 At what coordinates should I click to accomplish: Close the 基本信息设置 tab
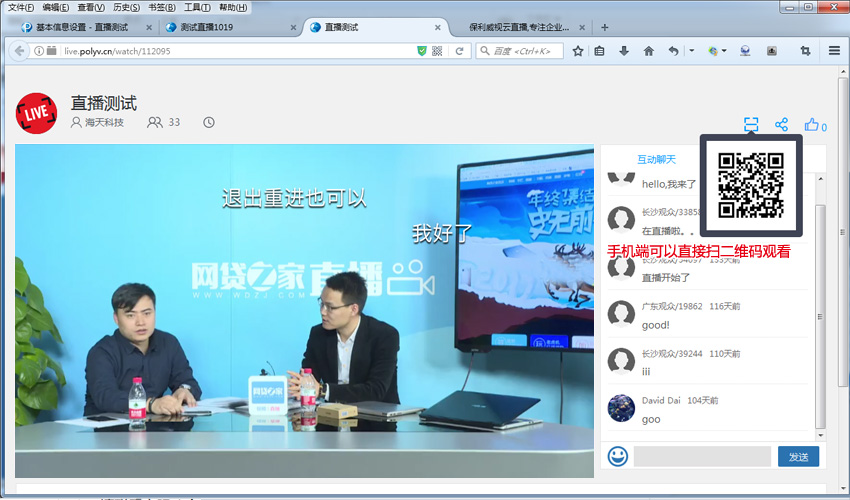[x=149, y=27]
